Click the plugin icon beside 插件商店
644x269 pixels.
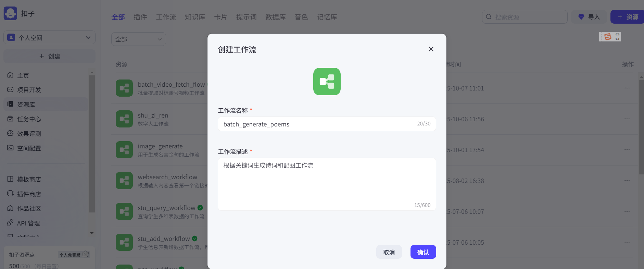(x=10, y=193)
